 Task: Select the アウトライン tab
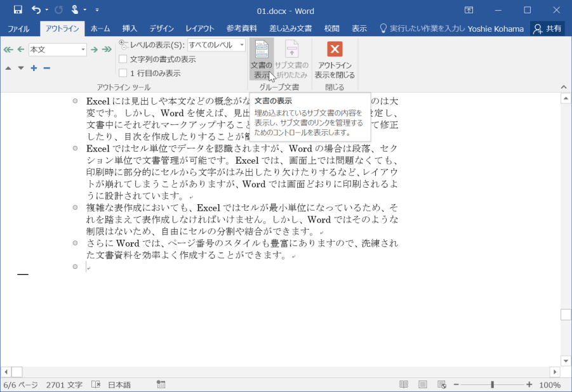62,29
